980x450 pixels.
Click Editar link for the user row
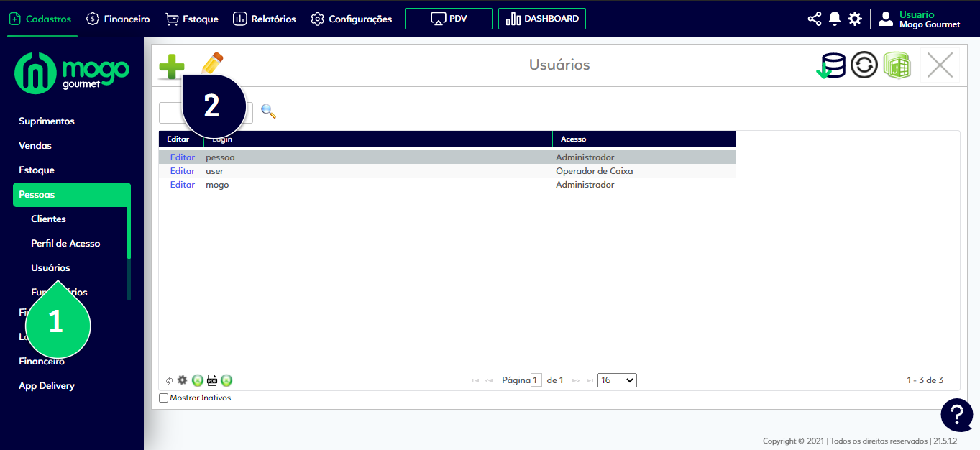point(183,171)
